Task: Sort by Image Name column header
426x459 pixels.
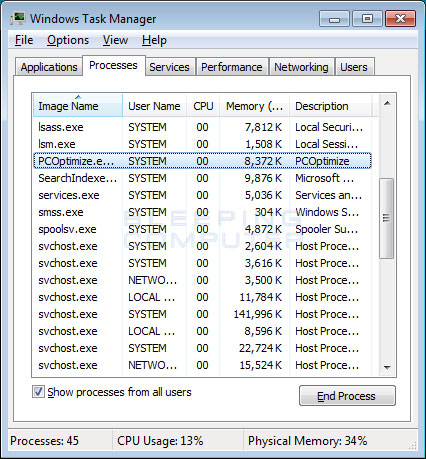Action: (78, 106)
